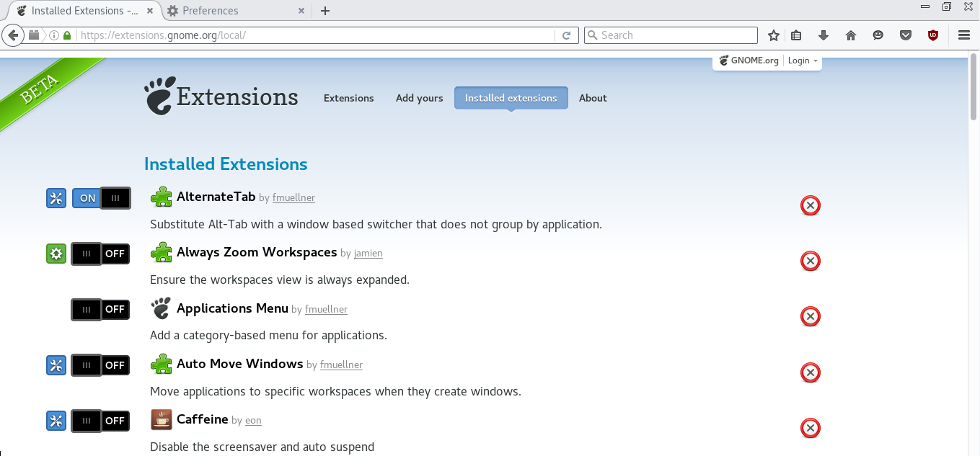Click the Caffeine coffee cup icon
Viewport: 980px width, 456px height.
pos(161,419)
